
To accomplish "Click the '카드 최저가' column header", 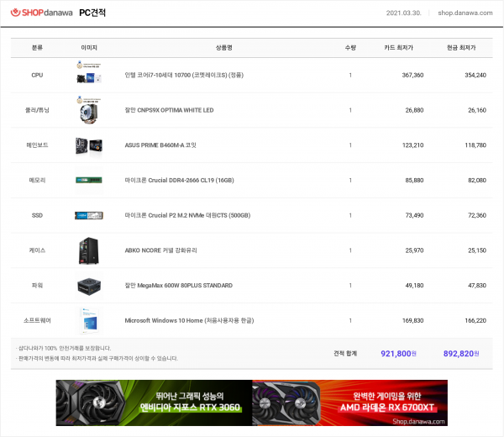I will (x=398, y=48).
